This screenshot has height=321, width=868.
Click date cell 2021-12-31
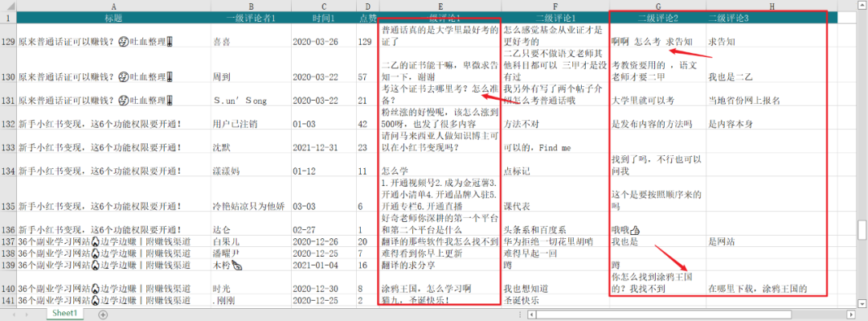pos(323,142)
